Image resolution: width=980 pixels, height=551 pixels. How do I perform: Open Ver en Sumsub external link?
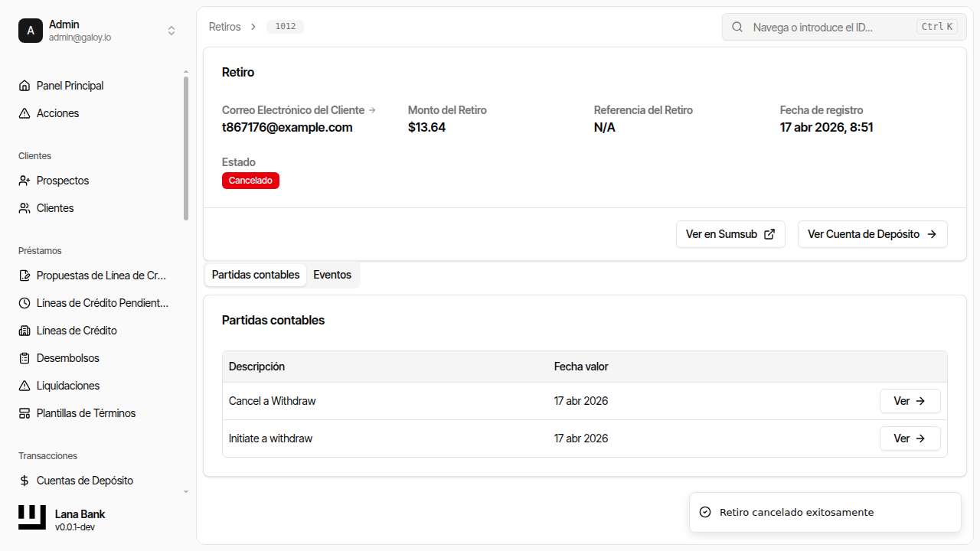(730, 234)
